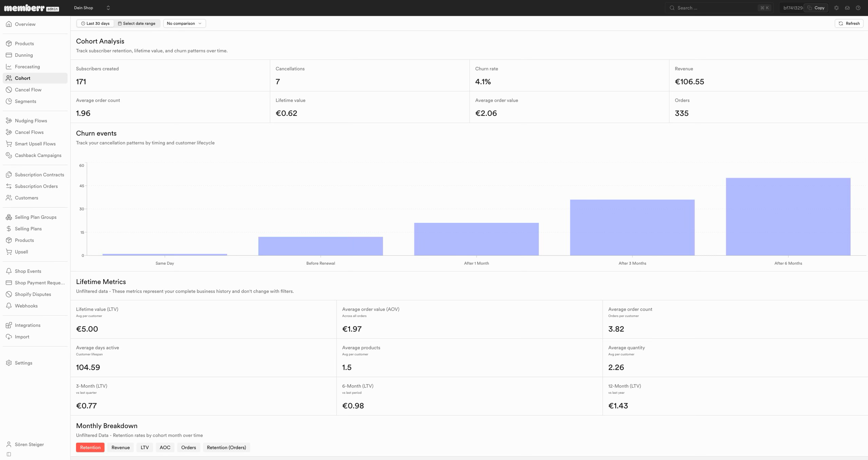Screen dimensions: 868x460
Task: Open the help question mark icon
Action: [858, 8]
